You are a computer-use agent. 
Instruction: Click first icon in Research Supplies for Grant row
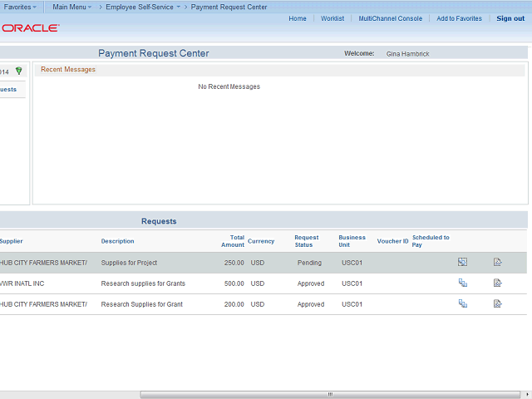pyautogui.click(x=462, y=304)
